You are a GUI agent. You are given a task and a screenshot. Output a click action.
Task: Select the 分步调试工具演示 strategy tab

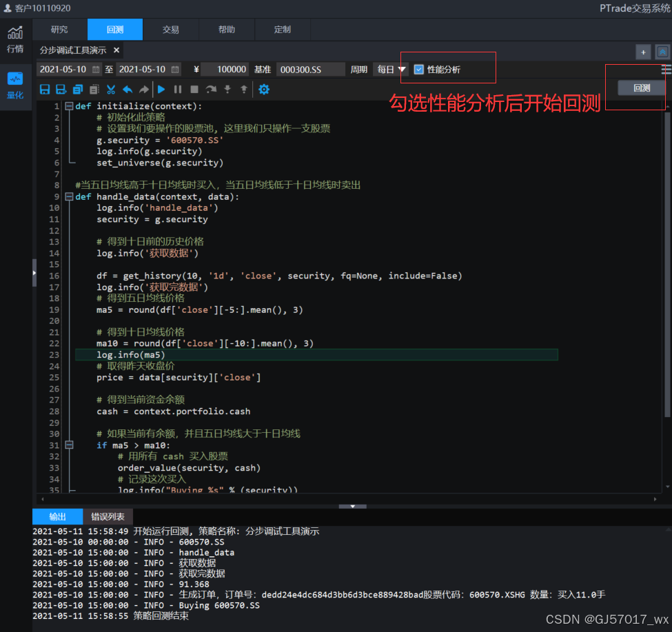[73, 50]
